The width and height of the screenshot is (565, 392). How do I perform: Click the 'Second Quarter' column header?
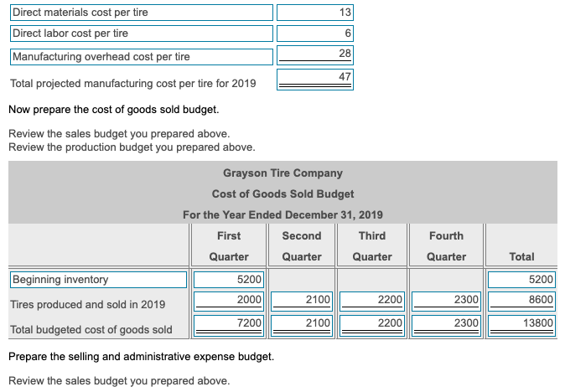[x=302, y=246]
